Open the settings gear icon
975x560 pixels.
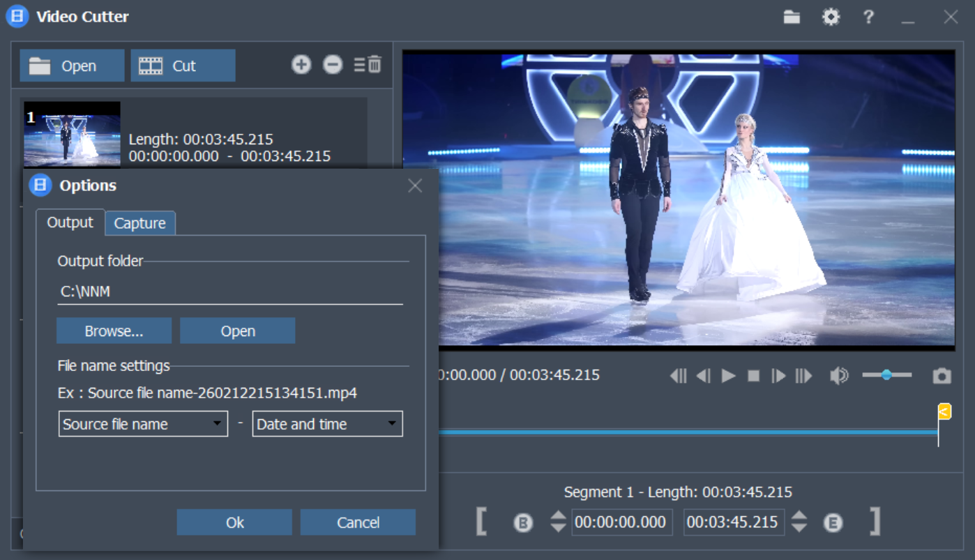(831, 17)
